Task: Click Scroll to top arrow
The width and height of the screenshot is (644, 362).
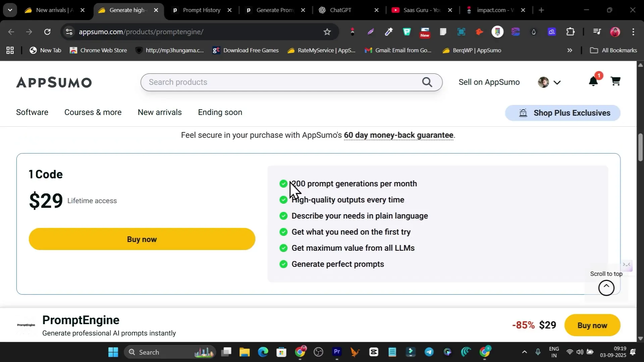Action: tap(606, 288)
